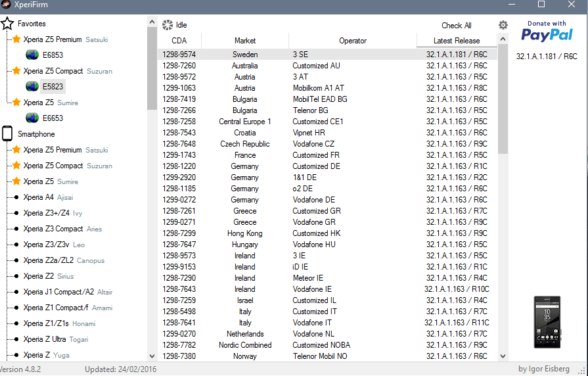Select the E6853 model in Favorites
Screen dimensions: 588x376
[x=53, y=55]
